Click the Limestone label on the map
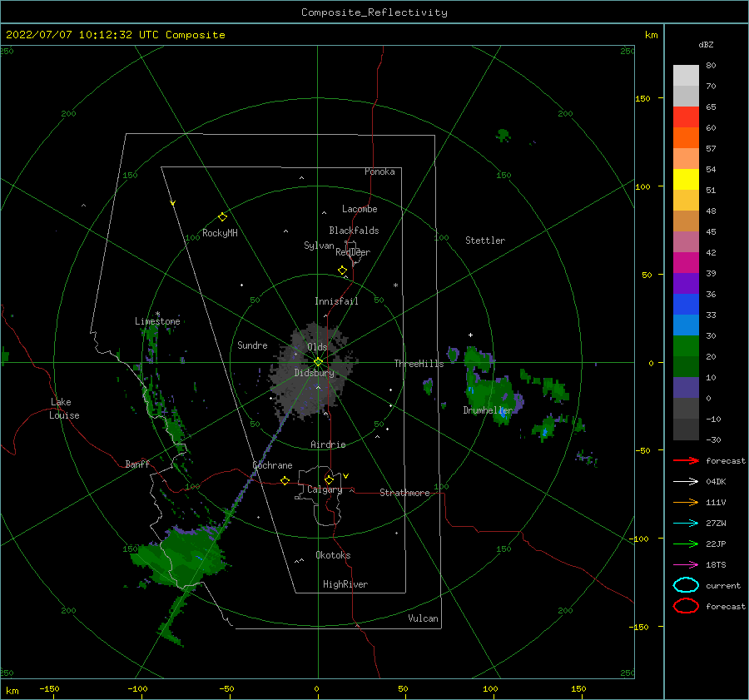 point(157,321)
